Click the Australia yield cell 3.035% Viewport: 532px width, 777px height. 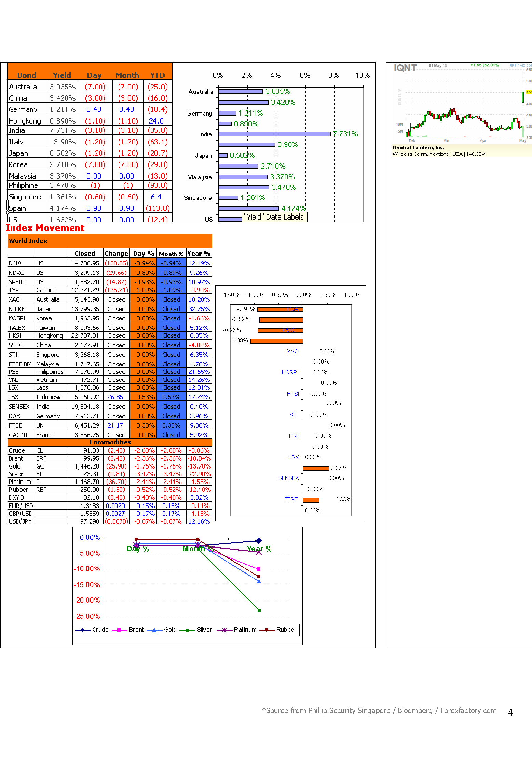pos(63,87)
